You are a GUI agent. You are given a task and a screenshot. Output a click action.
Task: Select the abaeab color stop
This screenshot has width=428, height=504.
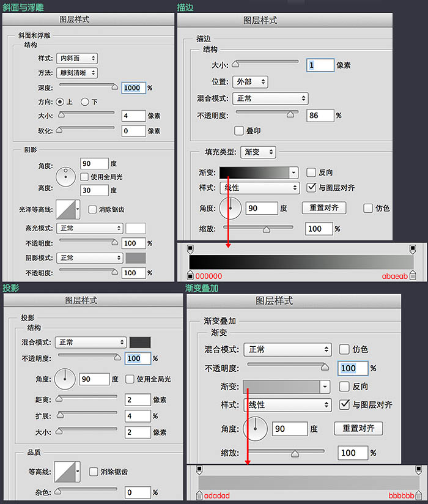pyautogui.click(x=413, y=275)
